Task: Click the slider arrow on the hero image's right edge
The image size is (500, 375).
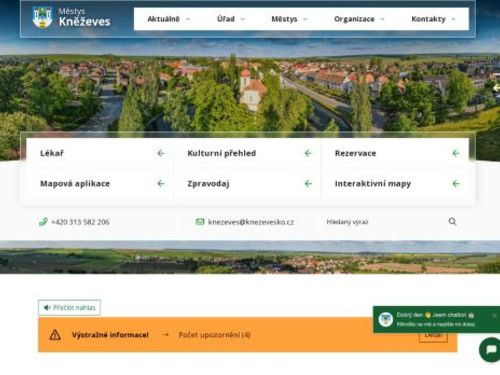Action: click(x=496, y=88)
